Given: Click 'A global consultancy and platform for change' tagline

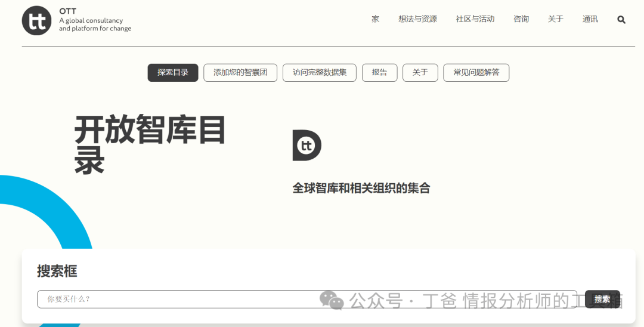Looking at the screenshot, I should tap(95, 24).
